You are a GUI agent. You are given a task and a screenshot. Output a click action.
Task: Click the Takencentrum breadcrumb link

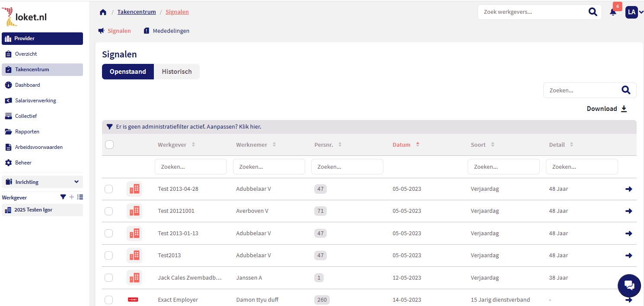click(137, 12)
